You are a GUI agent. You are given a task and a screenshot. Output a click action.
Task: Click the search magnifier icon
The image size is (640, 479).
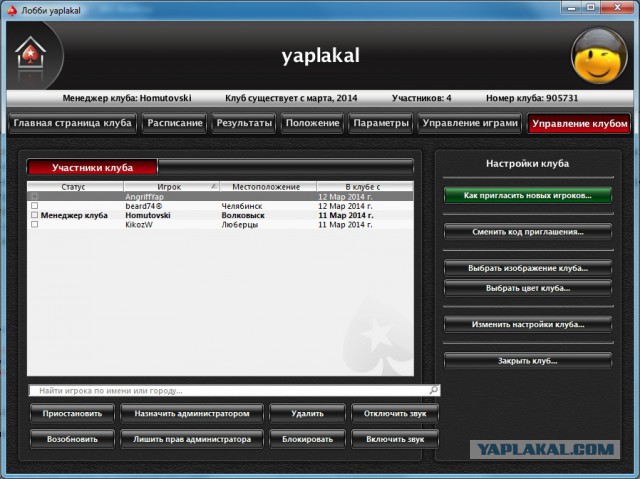(433, 390)
